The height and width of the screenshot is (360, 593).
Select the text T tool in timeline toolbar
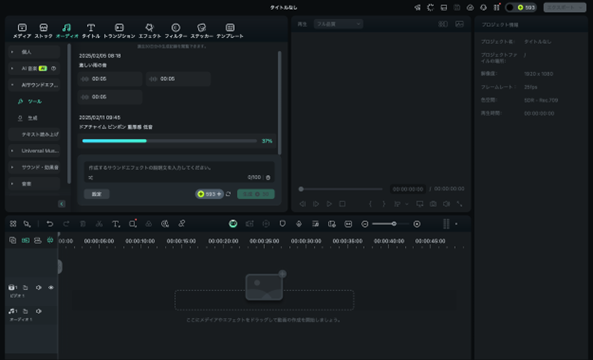(x=116, y=224)
